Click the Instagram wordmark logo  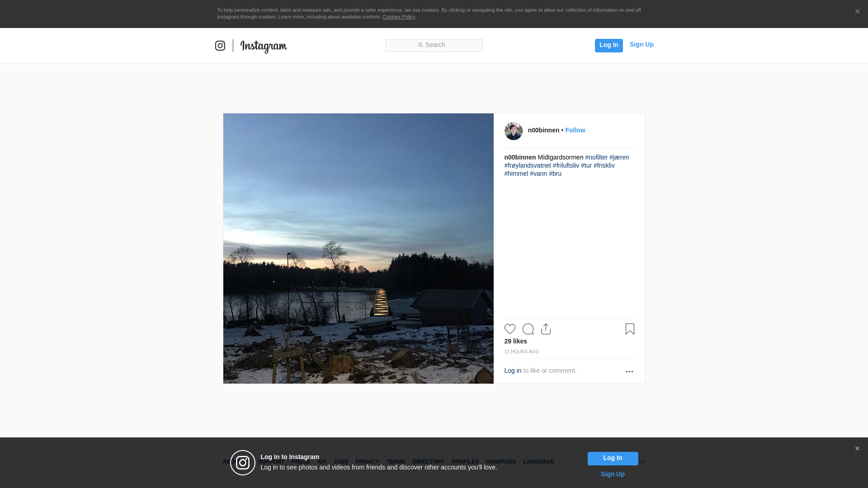[x=264, y=46]
